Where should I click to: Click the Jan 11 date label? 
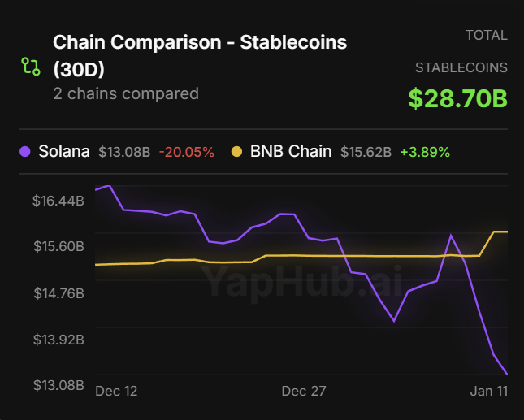click(489, 391)
